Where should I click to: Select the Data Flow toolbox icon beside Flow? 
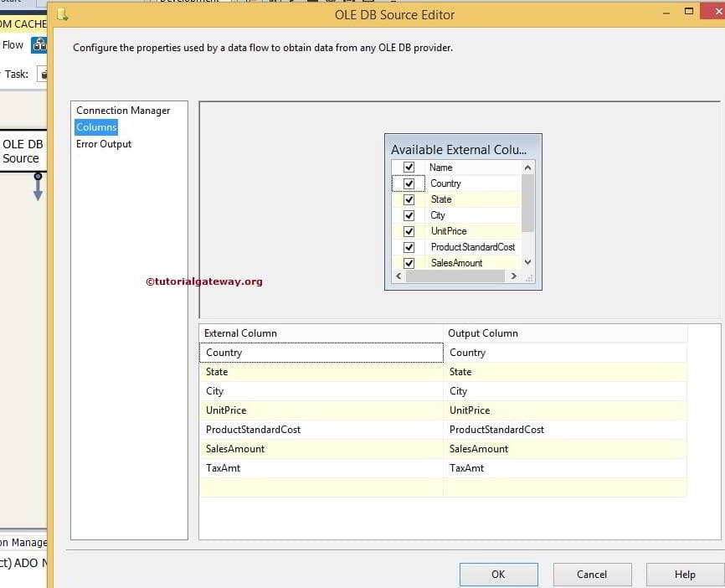[38, 44]
